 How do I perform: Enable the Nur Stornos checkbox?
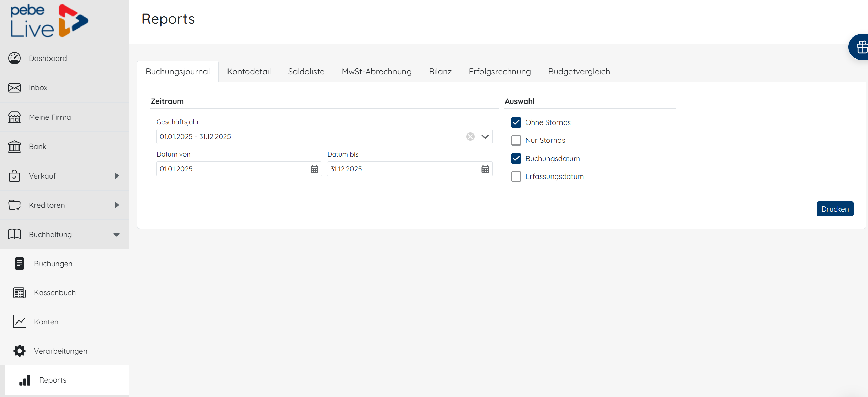click(516, 140)
